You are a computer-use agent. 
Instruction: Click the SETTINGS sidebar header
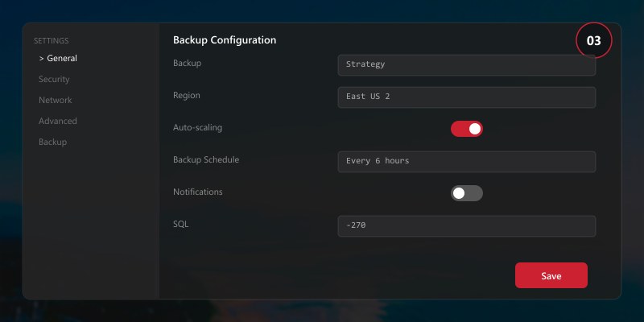tap(52, 41)
